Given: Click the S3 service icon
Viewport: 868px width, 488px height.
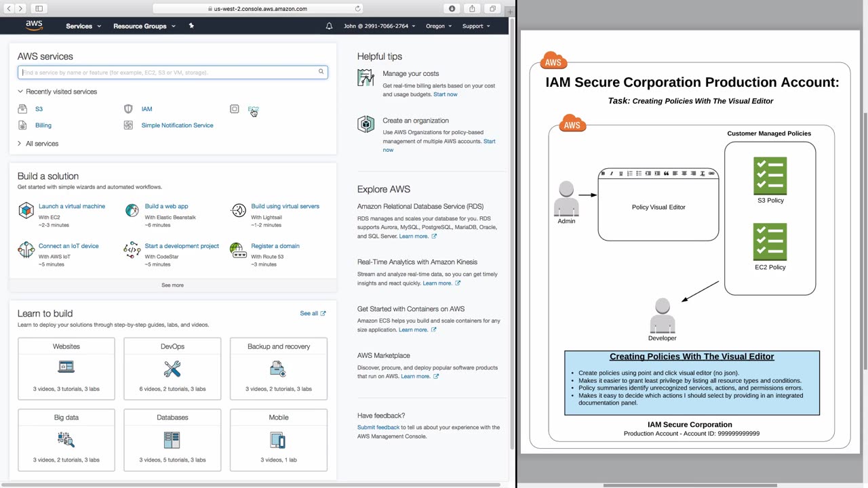Looking at the screenshot, I should tap(22, 109).
